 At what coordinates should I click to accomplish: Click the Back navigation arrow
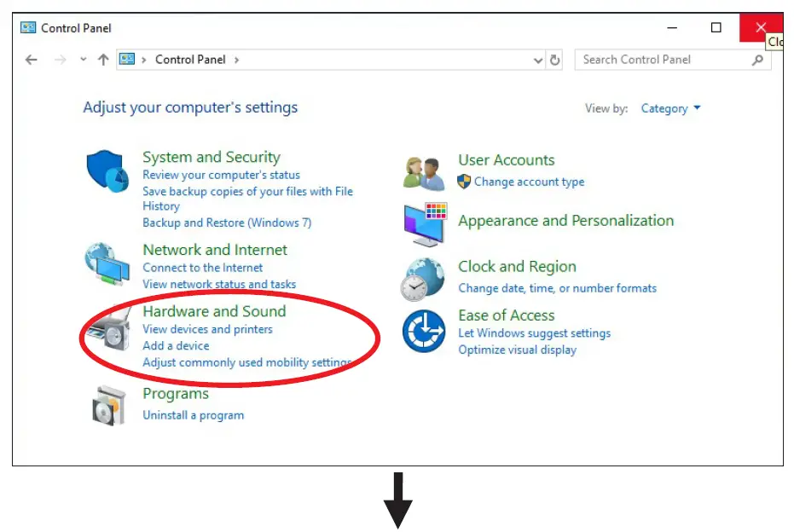tap(32, 60)
